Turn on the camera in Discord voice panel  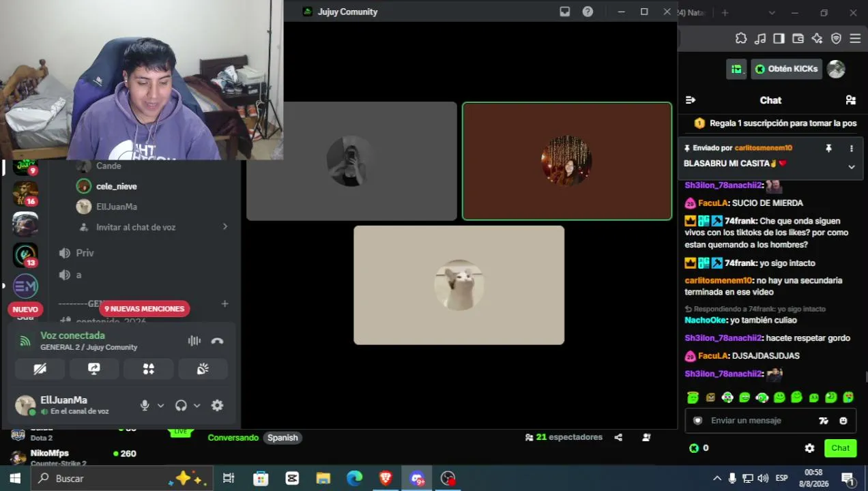pyautogui.click(x=40, y=369)
